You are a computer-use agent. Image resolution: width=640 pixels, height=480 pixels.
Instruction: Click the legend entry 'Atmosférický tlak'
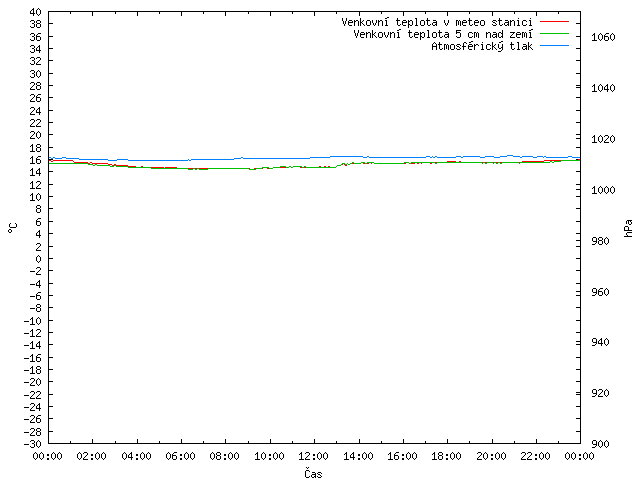point(482,47)
